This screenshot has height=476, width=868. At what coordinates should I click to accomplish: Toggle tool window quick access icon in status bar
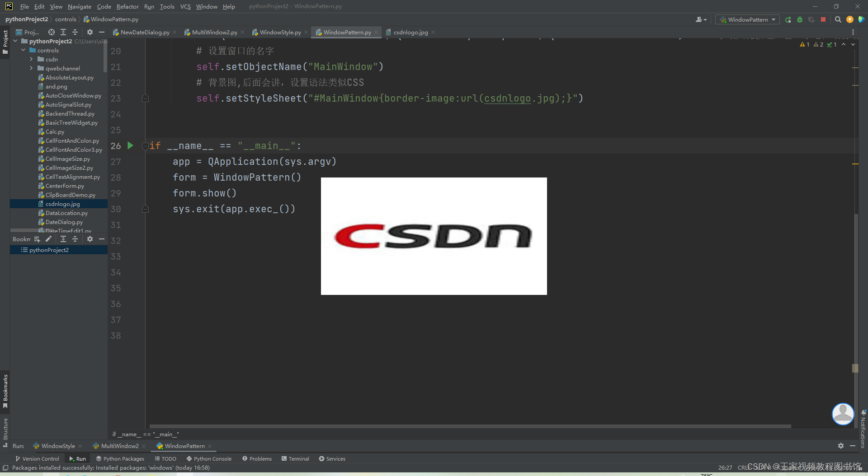click(5, 467)
